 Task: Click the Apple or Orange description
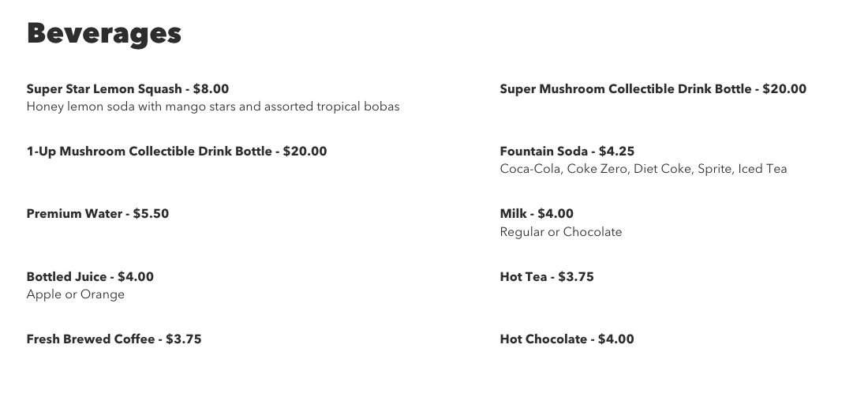(x=76, y=294)
